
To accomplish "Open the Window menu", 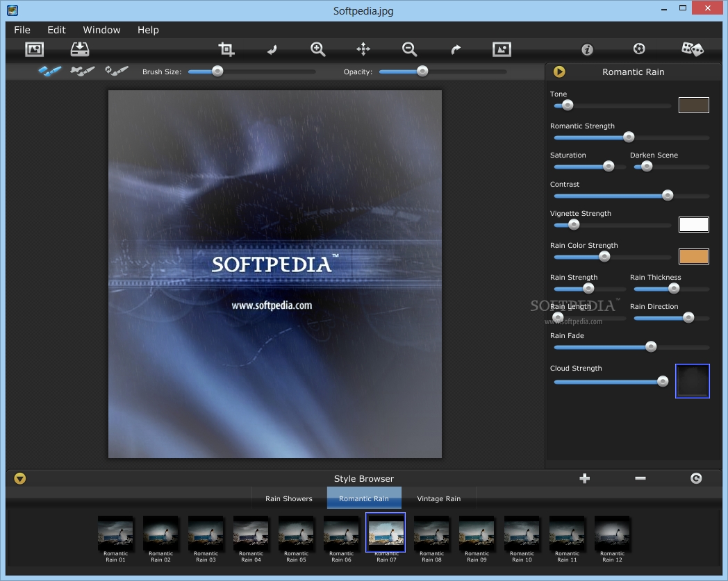I will (101, 30).
